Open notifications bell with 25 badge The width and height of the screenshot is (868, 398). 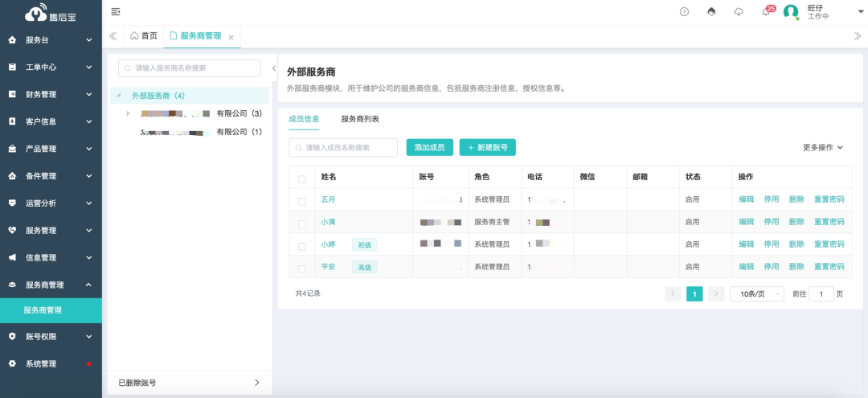pyautogui.click(x=766, y=11)
